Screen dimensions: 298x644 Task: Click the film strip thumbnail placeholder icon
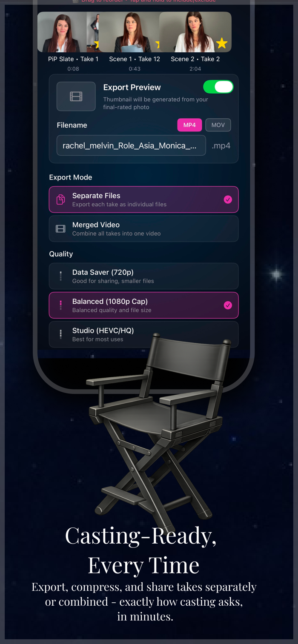[x=76, y=97]
